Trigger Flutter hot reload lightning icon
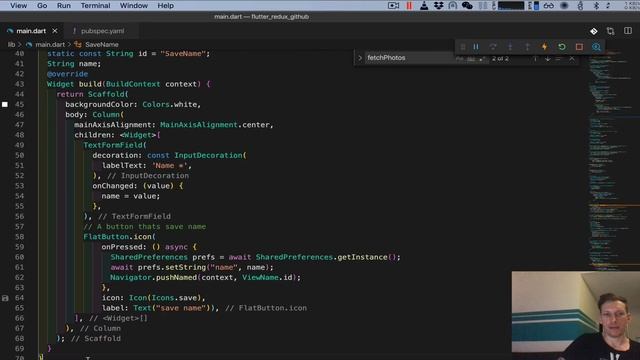640x360 pixels. [x=544, y=47]
